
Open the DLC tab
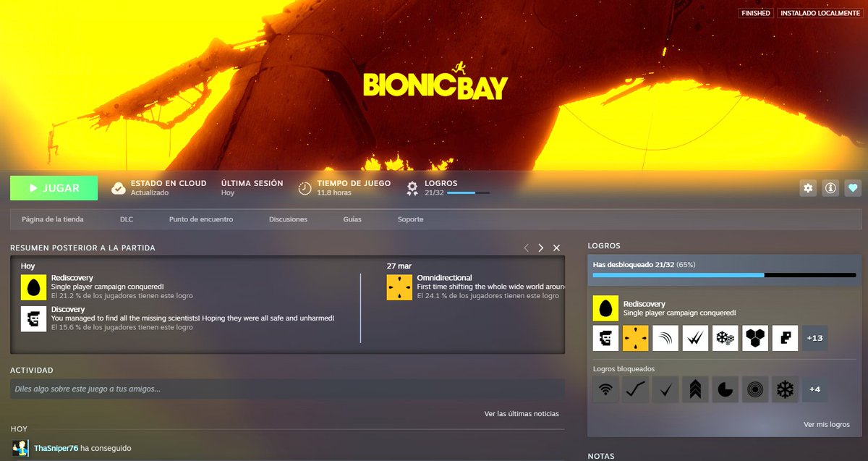127,219
